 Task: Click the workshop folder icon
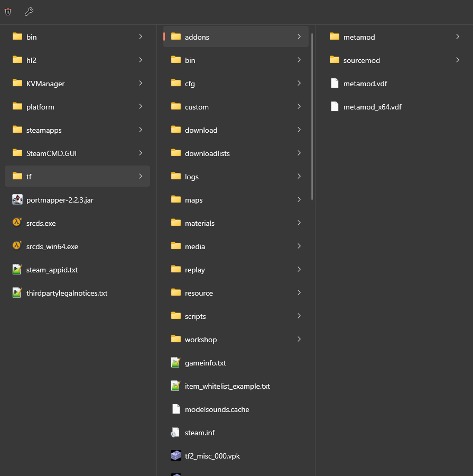[x=176, y=339]
